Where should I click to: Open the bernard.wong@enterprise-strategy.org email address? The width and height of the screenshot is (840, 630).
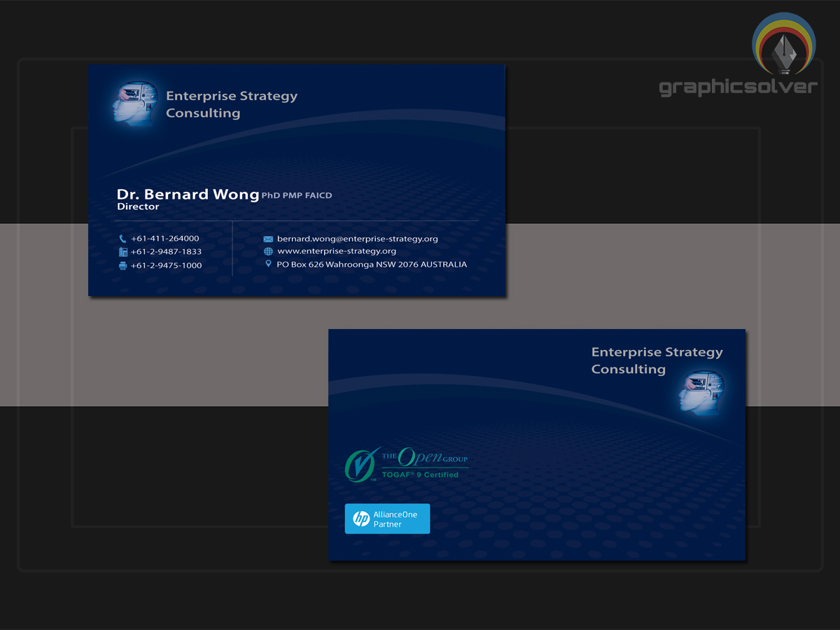357,239
